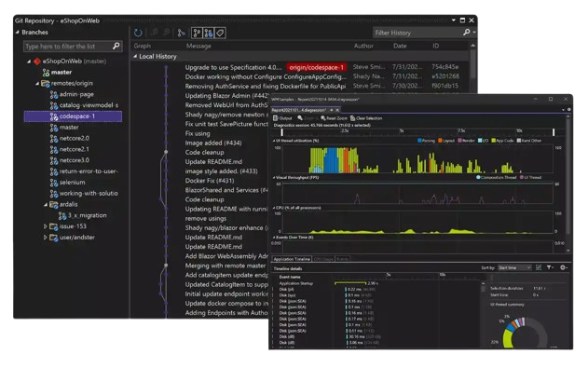Viewport: 588px width, 368px height.
Task: Refresh the Git history with the circular arrow icon
Action: pyautogui.click(x=138, y=33)
